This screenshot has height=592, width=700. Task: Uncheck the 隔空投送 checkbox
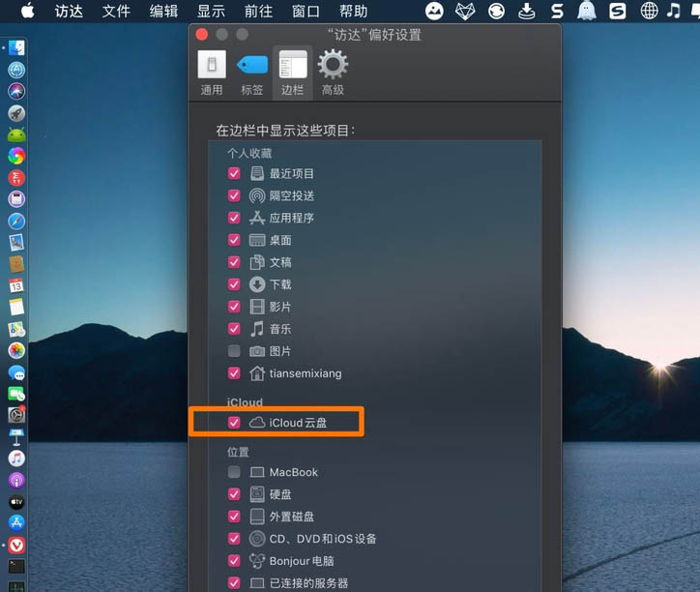click(234, 195)
